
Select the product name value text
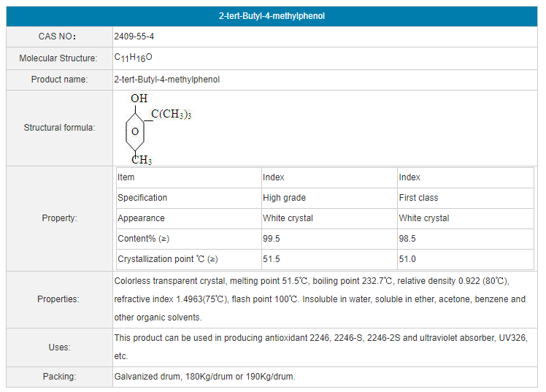click(166, 80)
